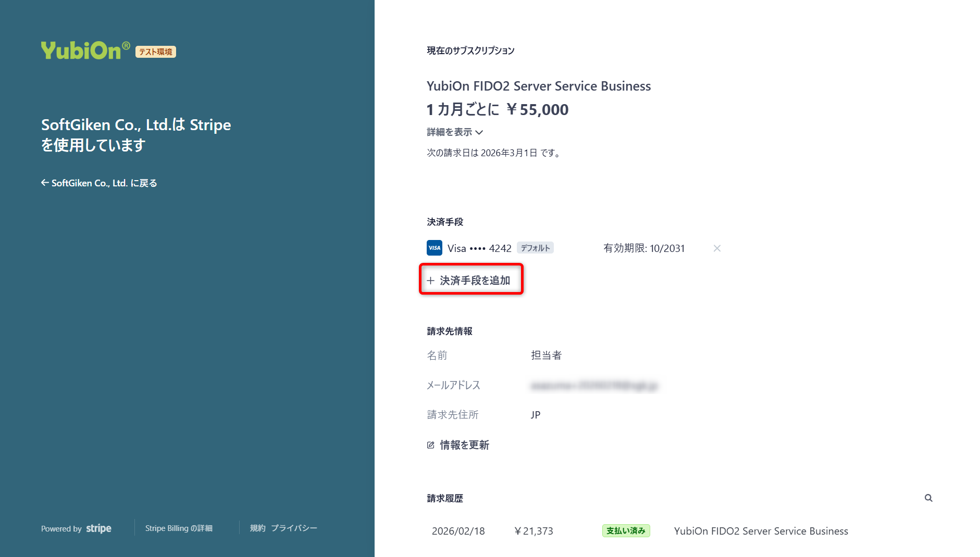Expand 詳細を表示 subscription details
Screen dimensions: 980x557
click(x=455, y=132)
